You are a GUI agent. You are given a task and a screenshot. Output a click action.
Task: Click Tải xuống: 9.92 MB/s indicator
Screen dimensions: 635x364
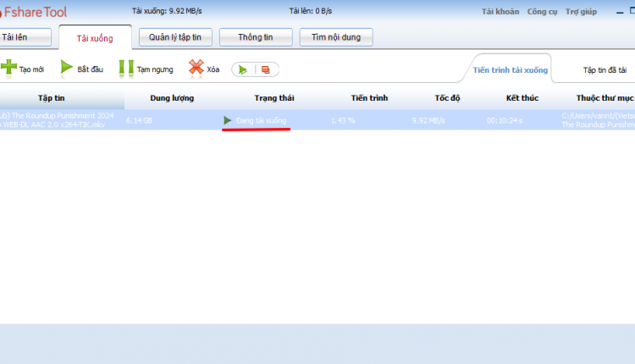[167, 11]
